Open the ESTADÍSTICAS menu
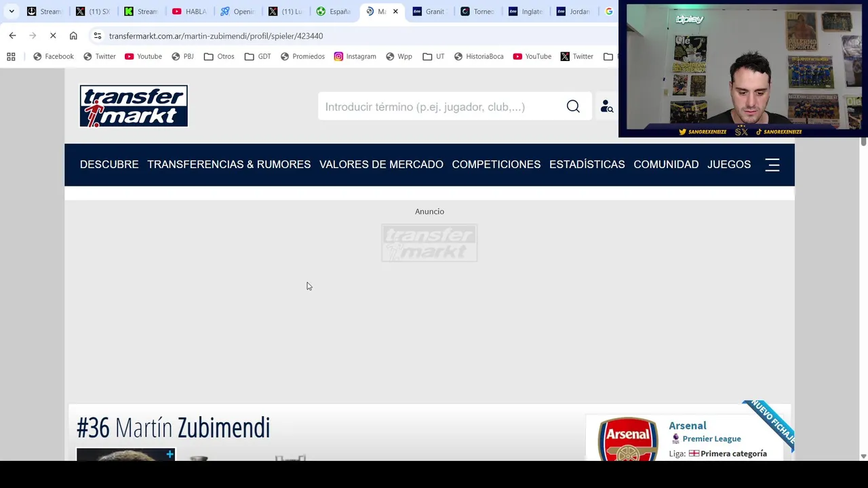 (x=587, y=165)
